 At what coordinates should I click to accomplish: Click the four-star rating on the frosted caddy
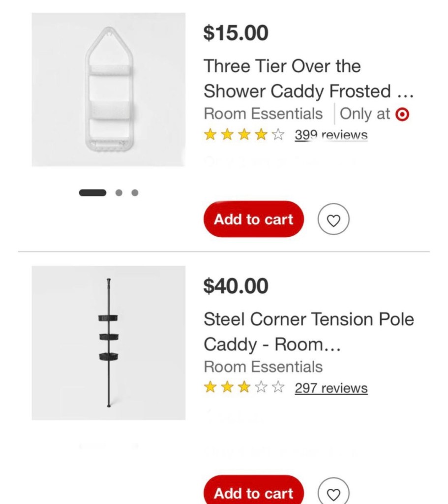(244, 134)
